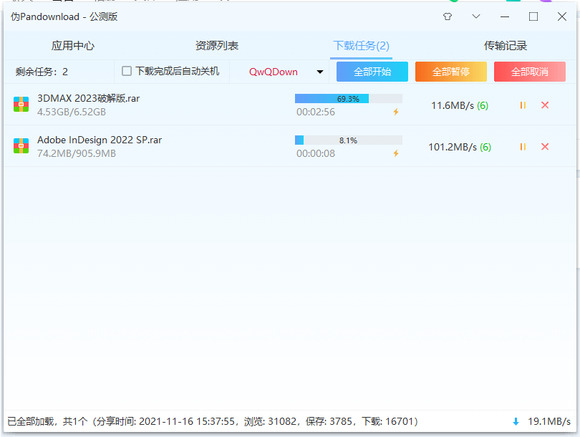Image resolution: width=580 pixels, height=437 pixels.
Task: Click the 101.2MB/s speed value
Action: tap(452, 147)
